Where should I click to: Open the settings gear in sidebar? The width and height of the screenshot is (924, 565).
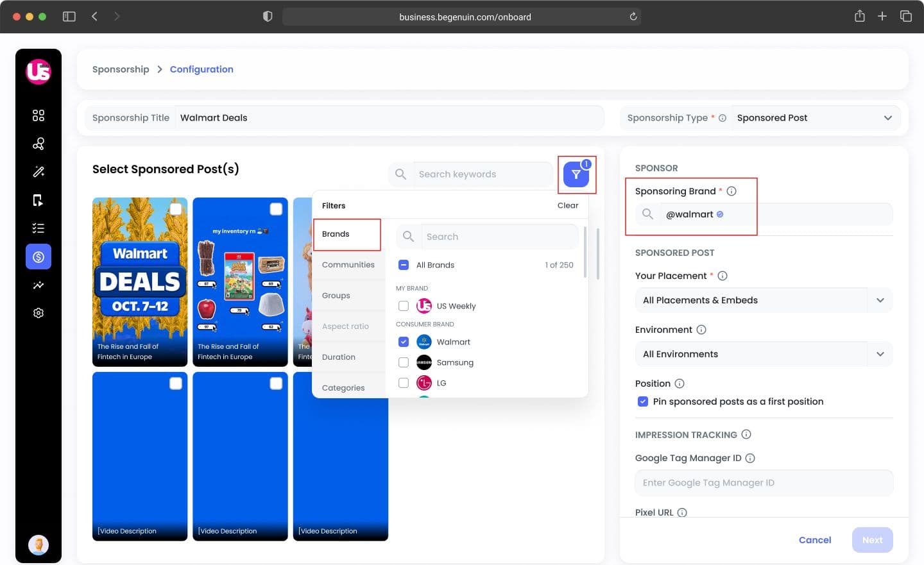38,313
